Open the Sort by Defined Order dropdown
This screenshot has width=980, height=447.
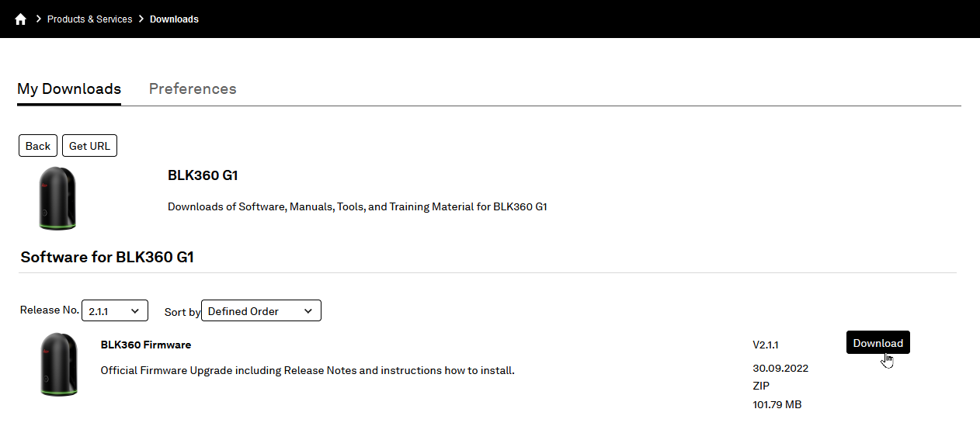261,310
